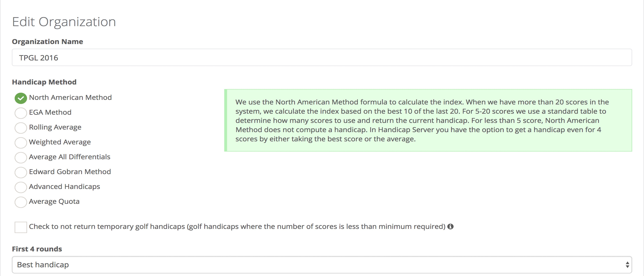Click the green North American Method description box
The image size is (644, 276).
coord(428,120)
